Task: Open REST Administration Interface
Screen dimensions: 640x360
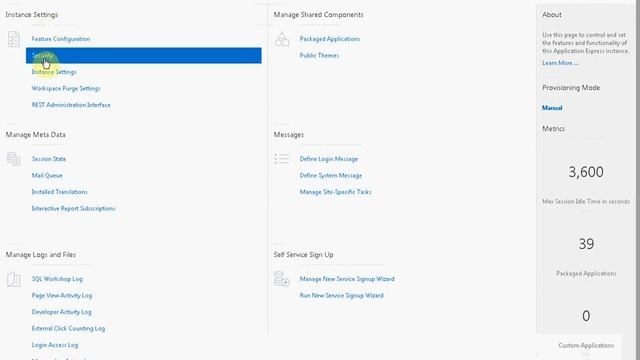Action: [71, 105]
